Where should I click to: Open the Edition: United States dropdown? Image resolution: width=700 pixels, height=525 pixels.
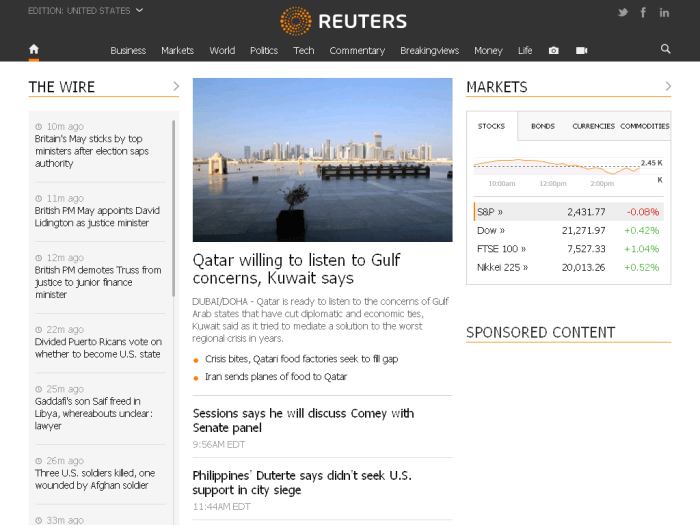click(86, 11)
